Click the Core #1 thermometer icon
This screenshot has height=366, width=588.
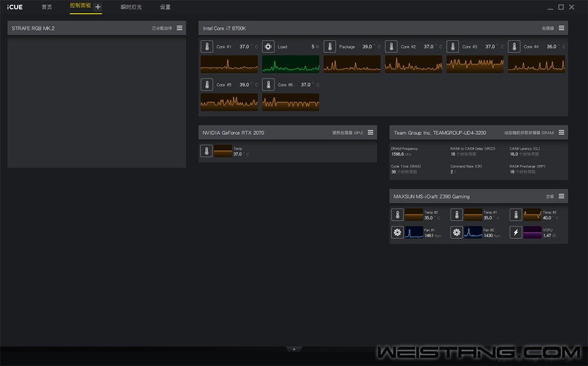point(207,47)
